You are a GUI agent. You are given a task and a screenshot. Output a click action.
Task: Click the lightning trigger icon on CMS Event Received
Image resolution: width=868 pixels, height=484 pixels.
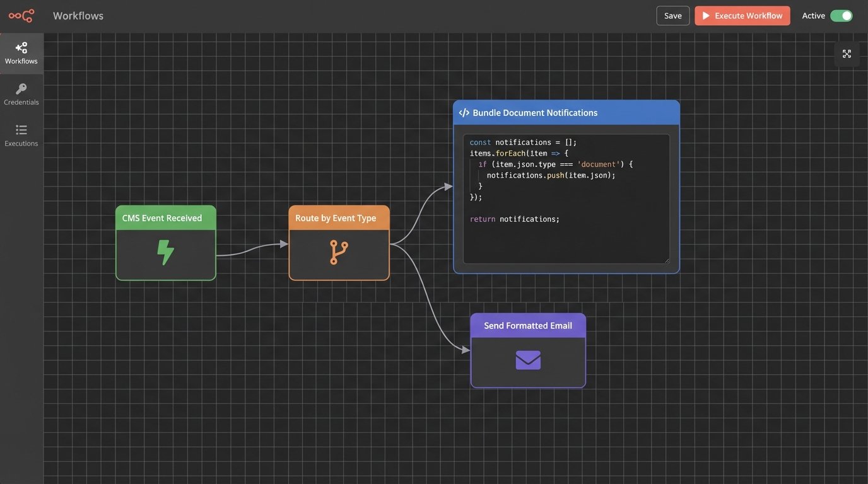(x=165, y=251)
